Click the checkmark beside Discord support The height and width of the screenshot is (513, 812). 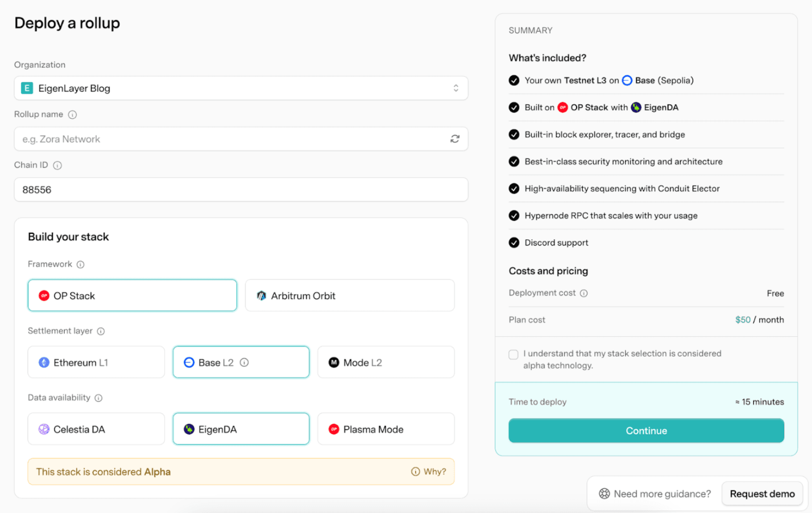(514, 243)
